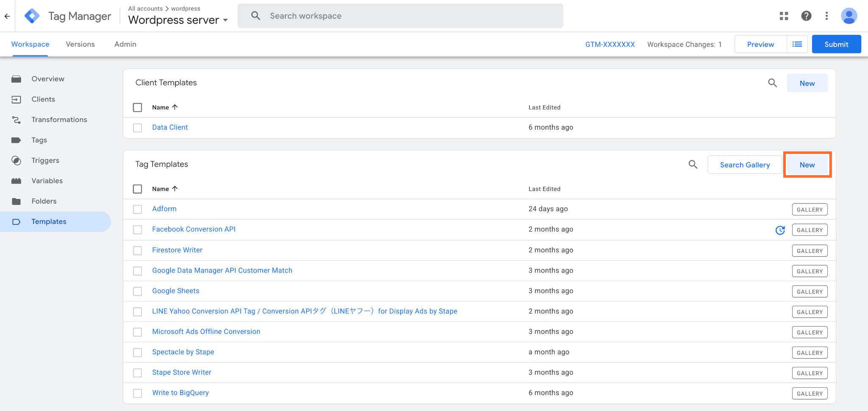Create New Tag Template
868x411 pixels.
click(x=807, y=165)
